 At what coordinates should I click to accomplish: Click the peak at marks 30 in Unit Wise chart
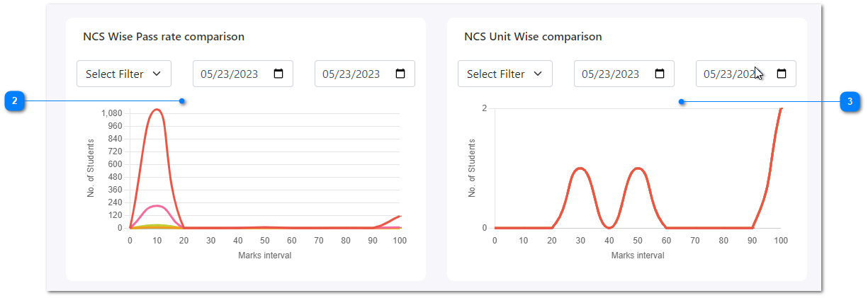[580, 168]
